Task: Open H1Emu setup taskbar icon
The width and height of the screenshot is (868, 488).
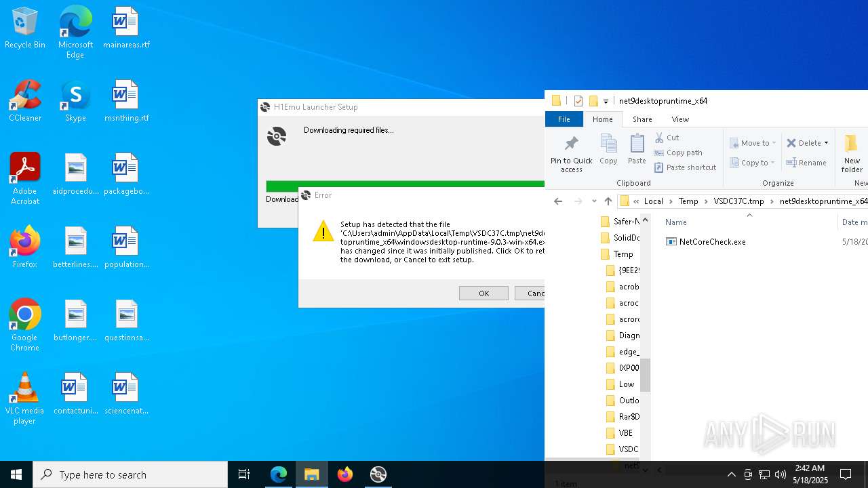Action: point(378,474)
